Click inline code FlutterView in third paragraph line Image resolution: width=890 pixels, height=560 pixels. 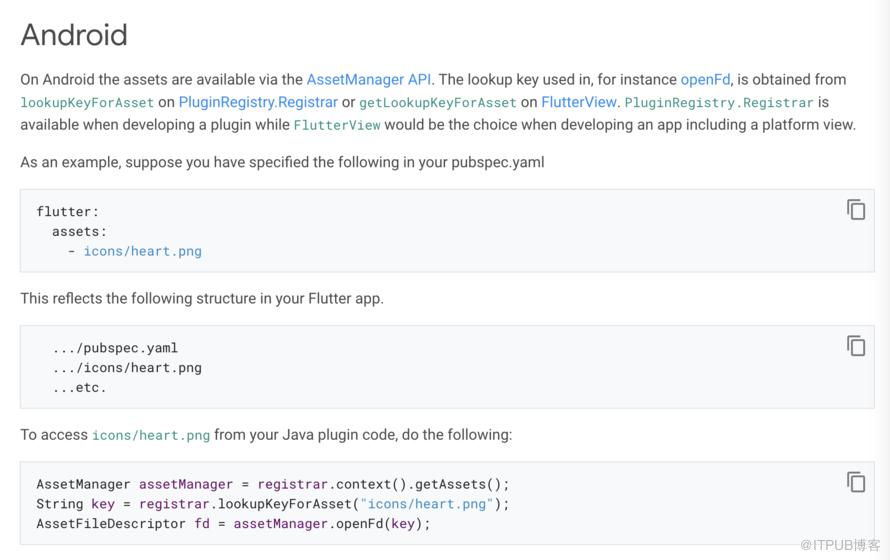[x=337, y=125]
